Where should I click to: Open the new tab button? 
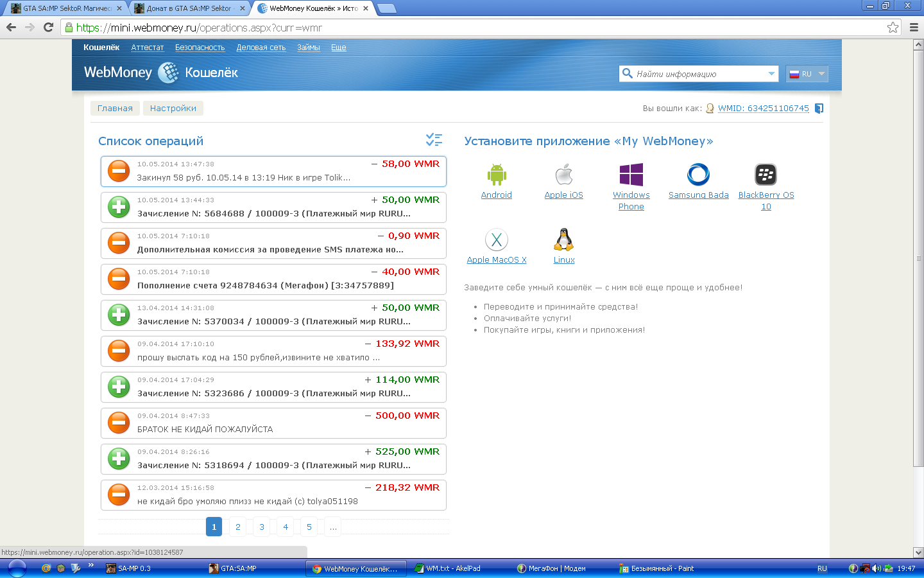click(x=386, y=8)
